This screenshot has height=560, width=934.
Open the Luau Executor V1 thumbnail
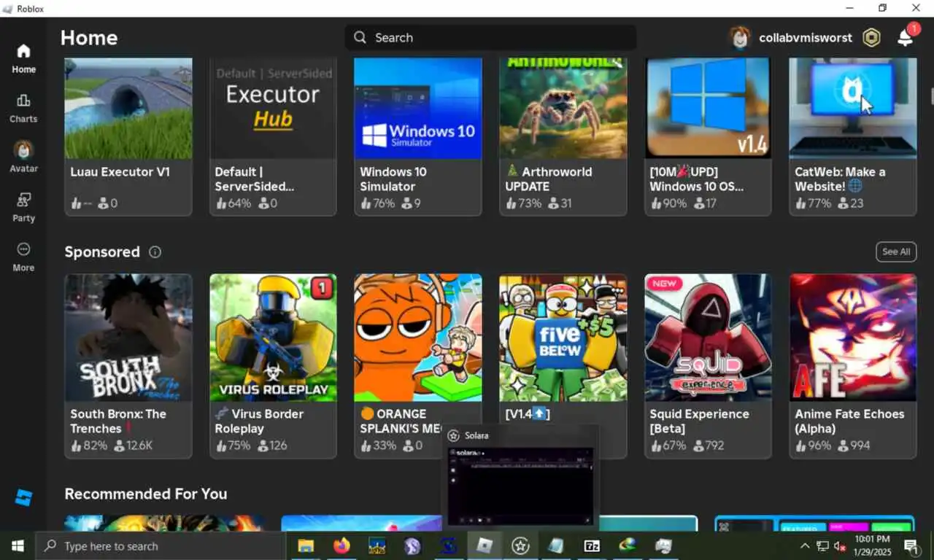tap(128, 108)
